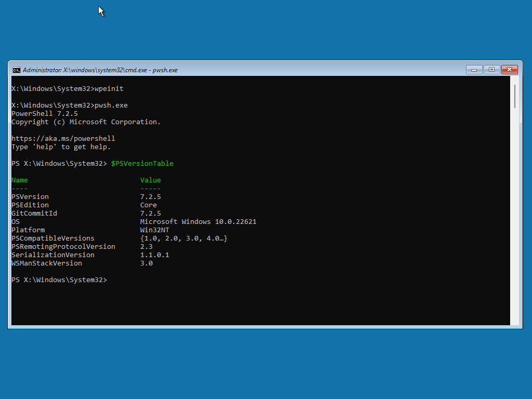This screenshot has width=532, height=399.
Task: Click the https://aka.ms/powershell URL text
Action: pyautogui.click(x=63, y=139)
